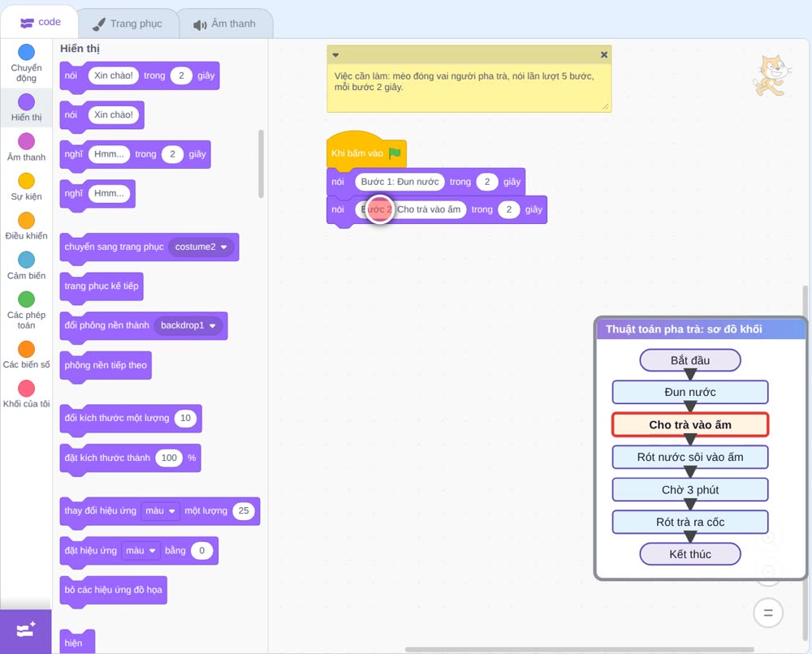Click the trang phục kế tiếp block
This screenshot has width=812, height=654.
point(101,286)
